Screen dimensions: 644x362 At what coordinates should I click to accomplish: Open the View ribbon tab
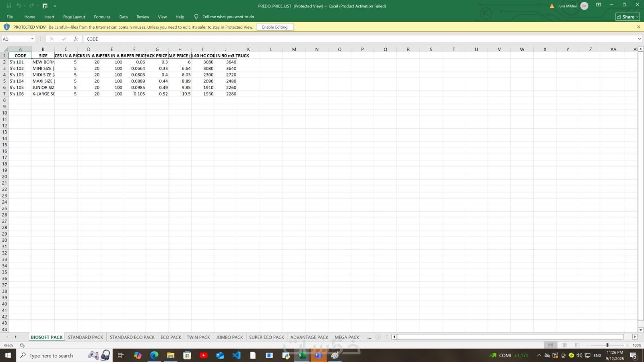pos(162,17)
